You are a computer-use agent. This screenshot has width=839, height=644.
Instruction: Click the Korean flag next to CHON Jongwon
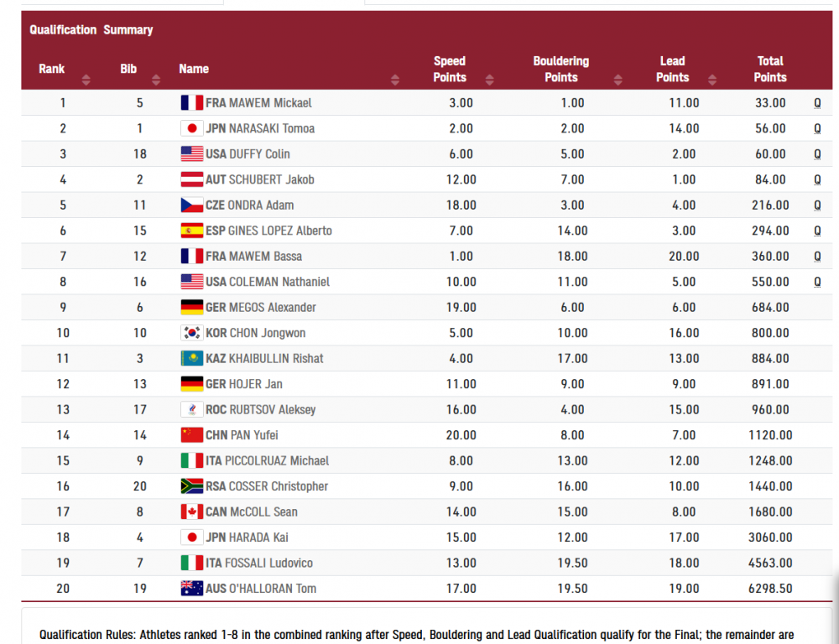(x=191, y=333)
